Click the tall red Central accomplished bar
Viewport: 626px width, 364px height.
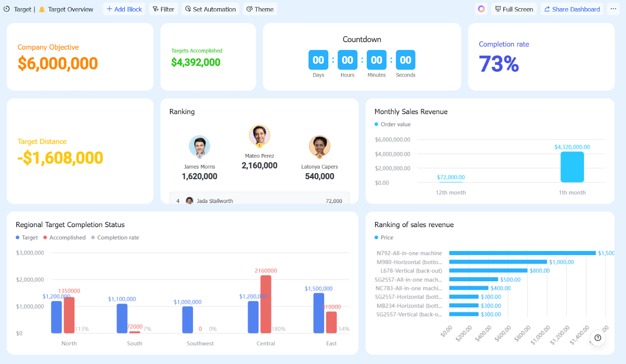(x=266, y=304)
